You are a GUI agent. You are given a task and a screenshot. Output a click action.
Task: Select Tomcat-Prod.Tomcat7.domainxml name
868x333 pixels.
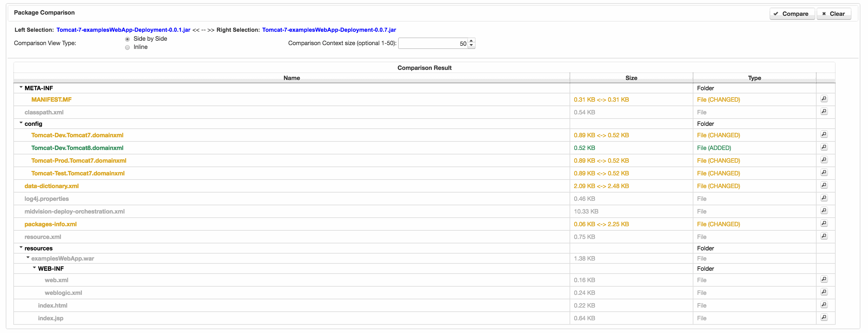[x=78, y=160]
